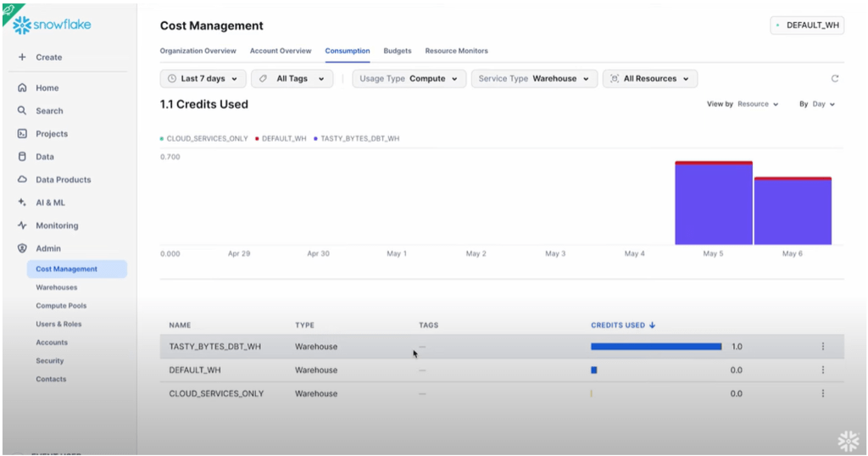Screen dimensions: 868x456
Task: Open three-dot menu for TASTY_BYTES_DBT_WH row
Action: [822, 347]
